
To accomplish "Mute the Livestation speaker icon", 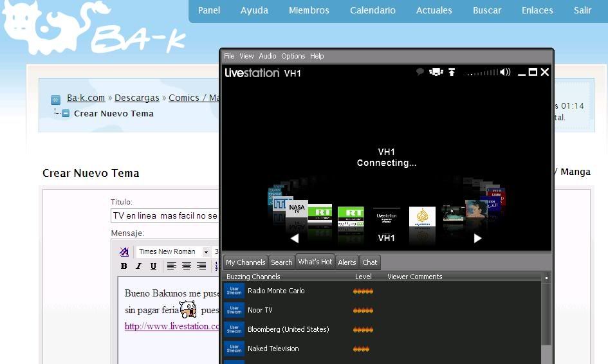I will tap(505, 72).
